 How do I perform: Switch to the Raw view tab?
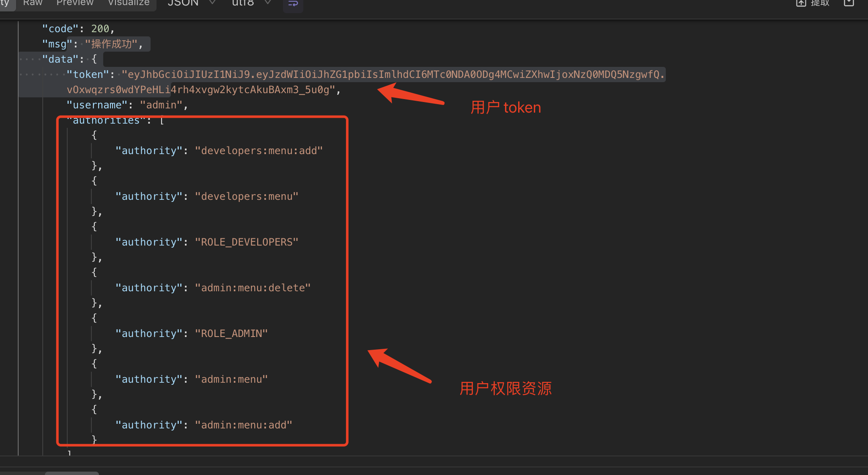(x=33, y=3)
